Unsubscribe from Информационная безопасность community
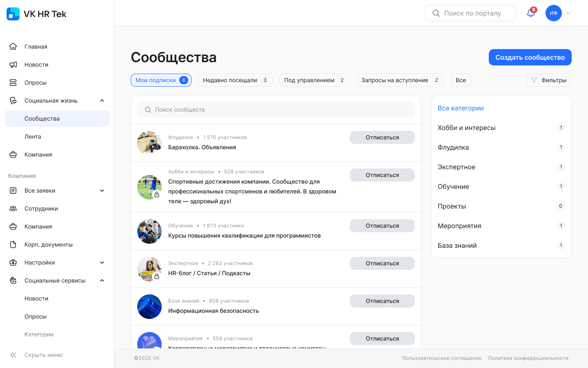 point(382,301)
